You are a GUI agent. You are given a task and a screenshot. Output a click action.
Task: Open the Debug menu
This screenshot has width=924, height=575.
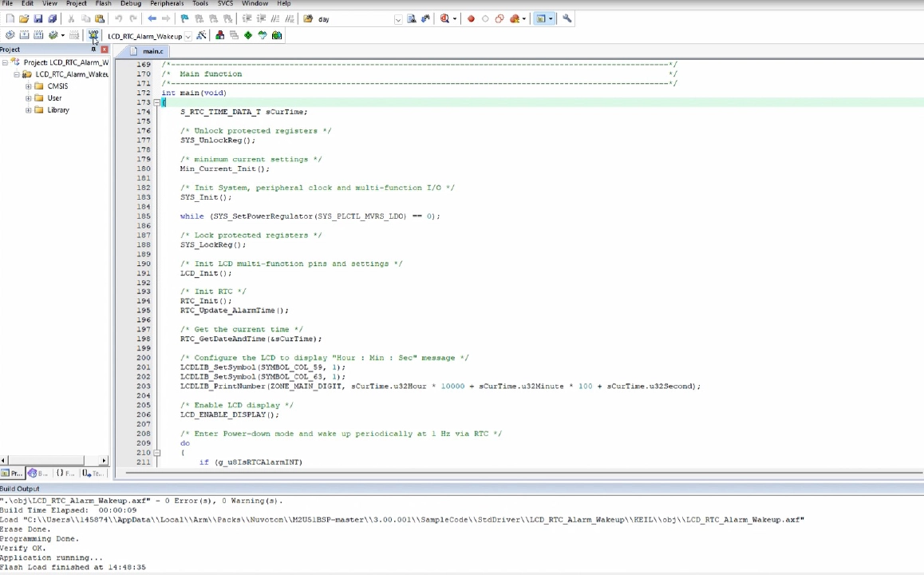pyautogui.click(x=131, y=3)
